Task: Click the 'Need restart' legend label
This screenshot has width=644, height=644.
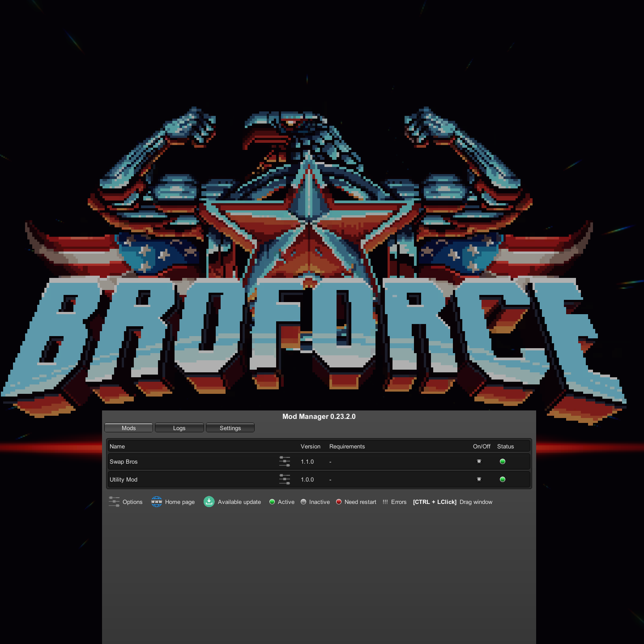Action: coord(360,502)
